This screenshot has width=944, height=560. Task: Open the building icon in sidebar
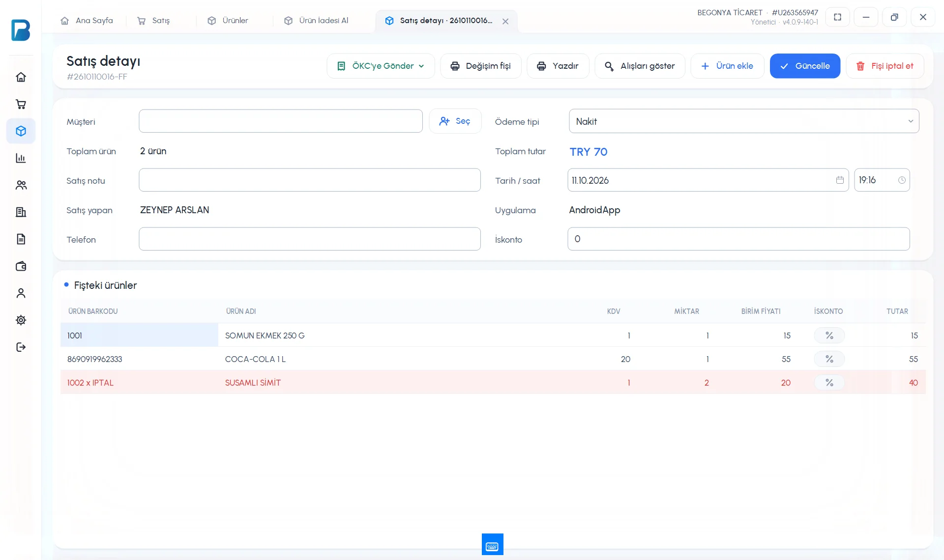tap(21, 212)
